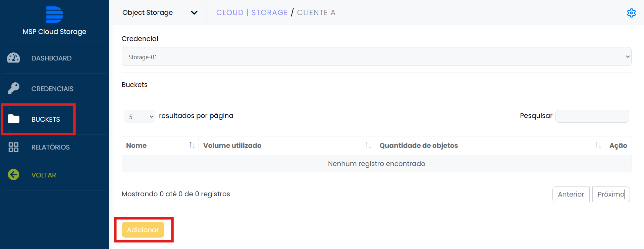
Task: Open settings via the gear icon
Action: click(631, 13)
